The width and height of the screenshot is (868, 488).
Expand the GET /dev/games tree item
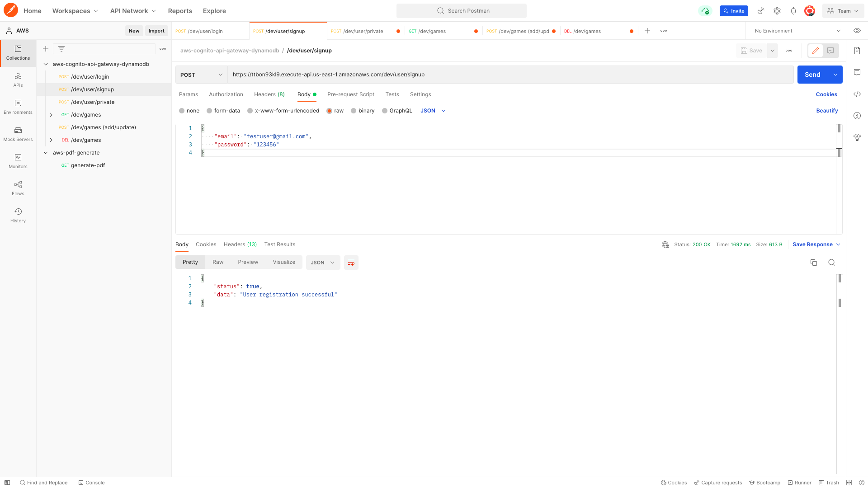coord(51,115)
